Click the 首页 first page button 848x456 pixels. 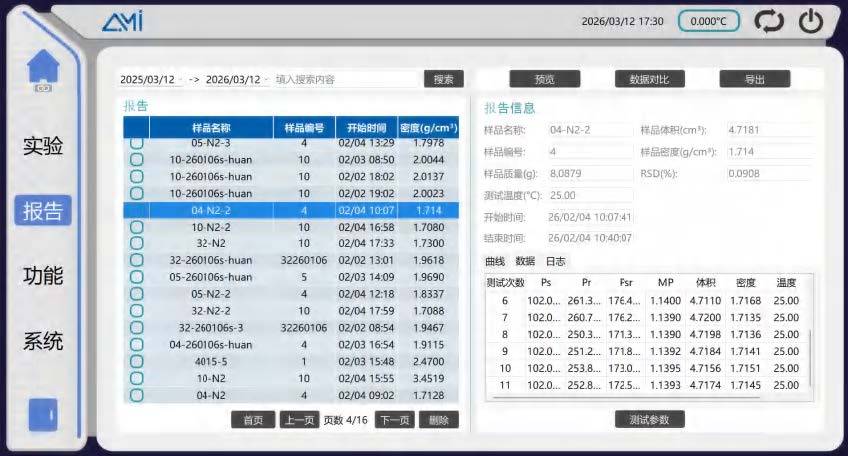253,420
